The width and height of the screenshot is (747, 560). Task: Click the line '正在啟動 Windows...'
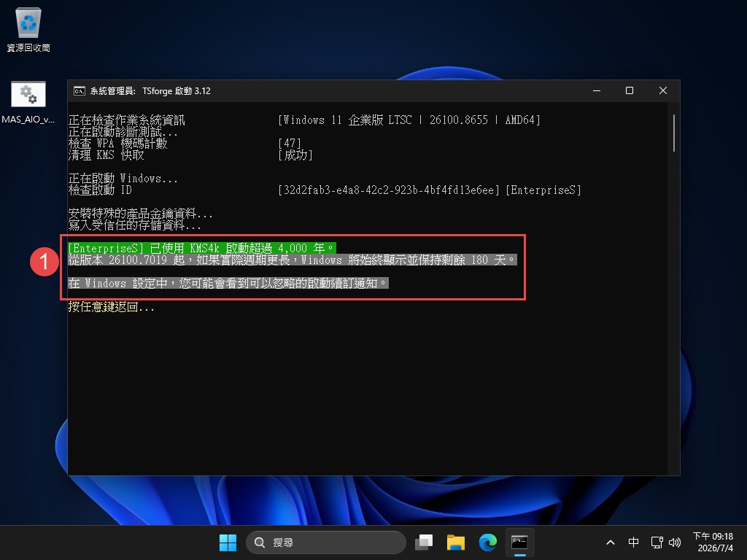click(x=123, y=179)
